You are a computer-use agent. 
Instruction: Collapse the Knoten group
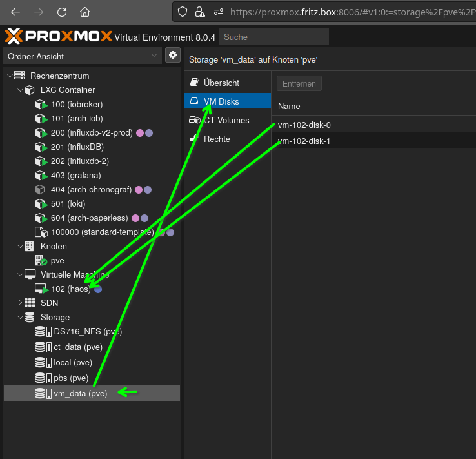20,246
